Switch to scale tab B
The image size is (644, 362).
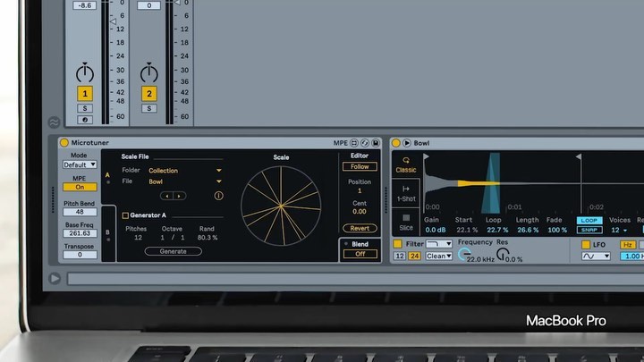click(x=108, y=232)
